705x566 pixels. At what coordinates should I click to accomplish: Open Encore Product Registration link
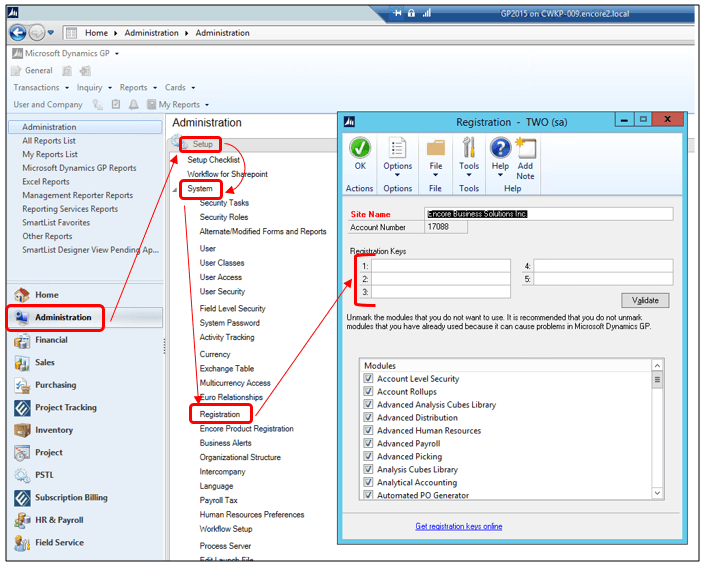click(246, 428)
